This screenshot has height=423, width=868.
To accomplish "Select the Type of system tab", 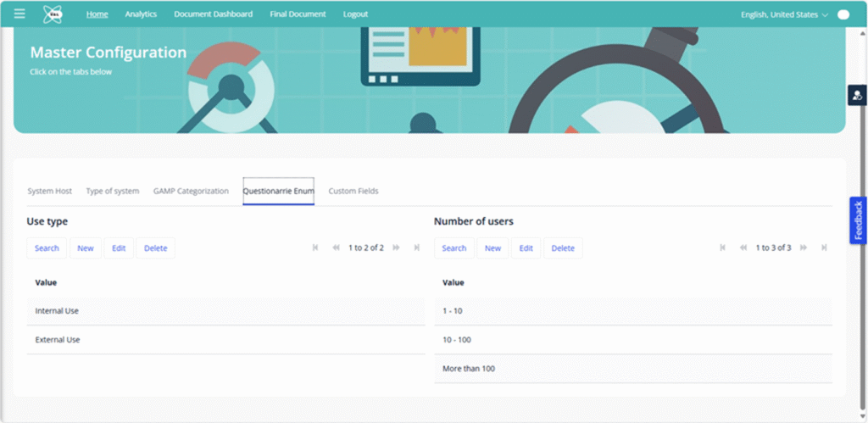I will coord(113,191).
